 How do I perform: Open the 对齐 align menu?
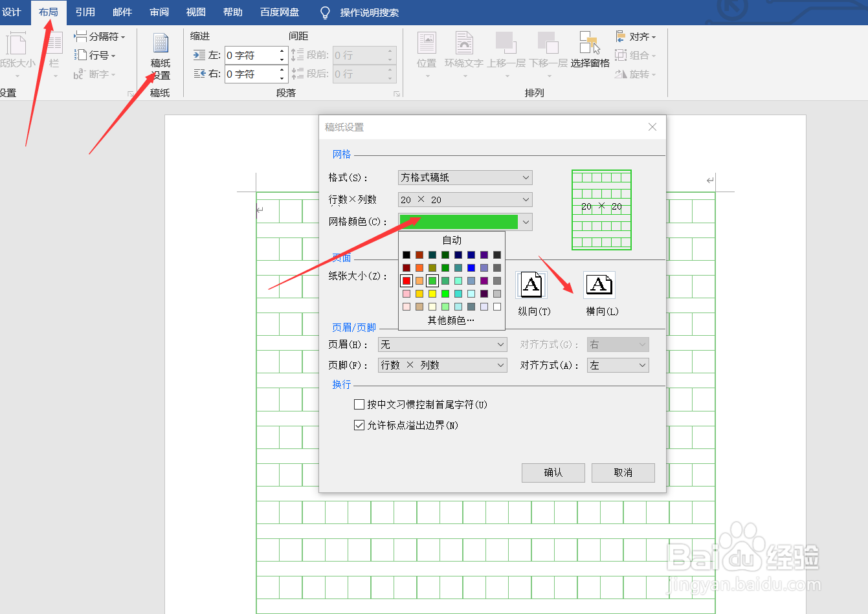click(x=636, y=37)
